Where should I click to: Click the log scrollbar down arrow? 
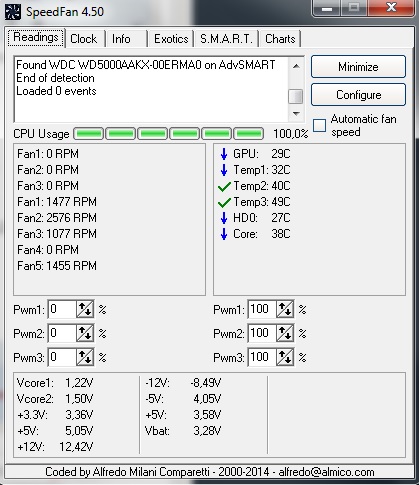coord(296,114)
